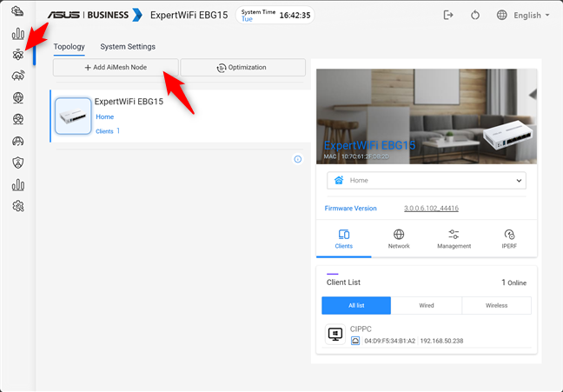Image resolution: width=563 pixels, height=392 pixels.
Task: Select the Network tab in device panel
Action: [x=399, y=239]
